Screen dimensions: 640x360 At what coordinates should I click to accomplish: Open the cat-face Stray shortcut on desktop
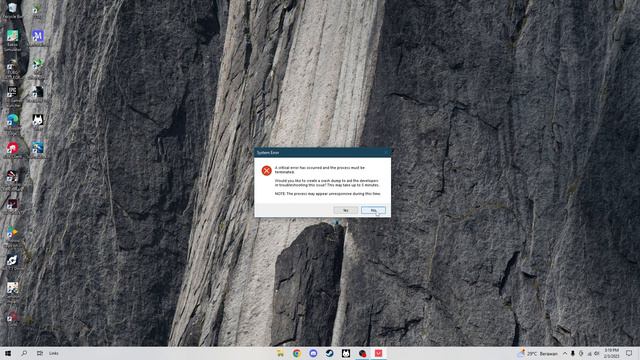(38, 121)
